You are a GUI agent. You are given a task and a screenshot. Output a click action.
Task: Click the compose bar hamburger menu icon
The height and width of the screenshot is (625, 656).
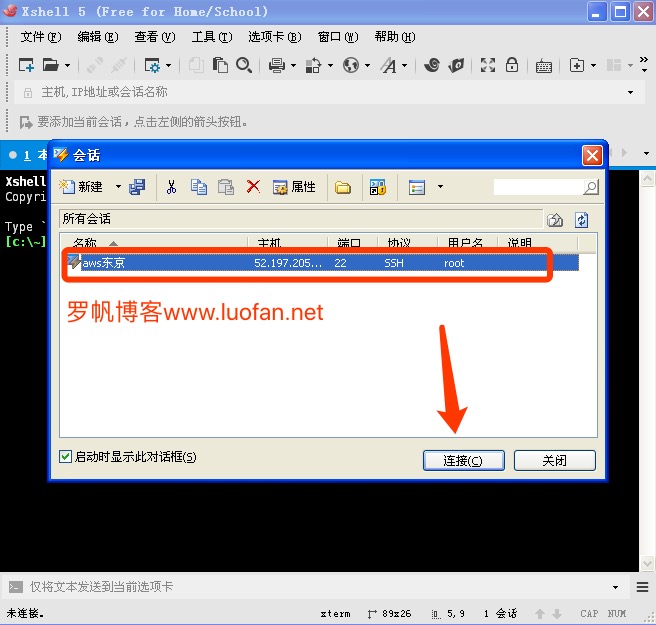[x=643, y=587]
